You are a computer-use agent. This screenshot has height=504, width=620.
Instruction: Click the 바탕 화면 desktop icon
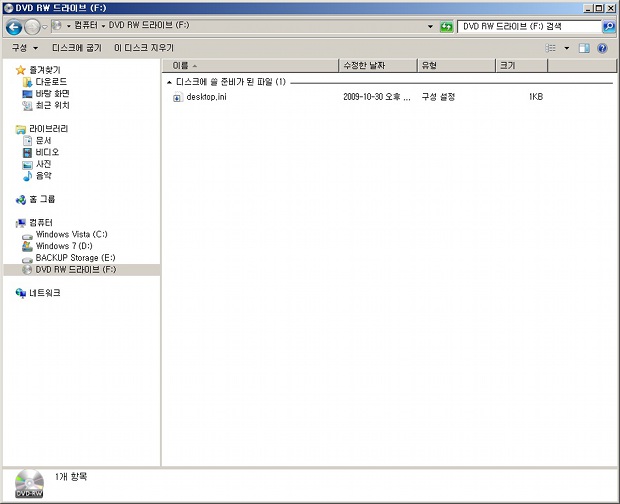27,94
